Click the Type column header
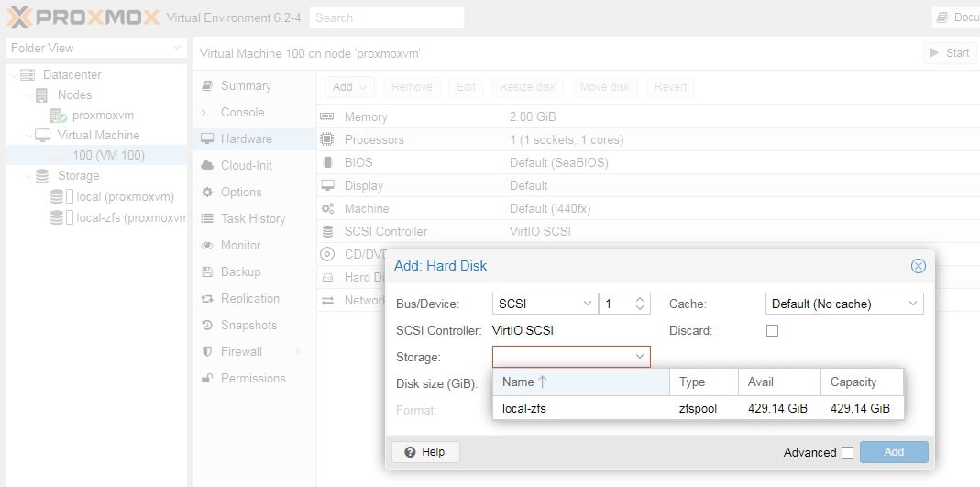 (x=704, y=382)
